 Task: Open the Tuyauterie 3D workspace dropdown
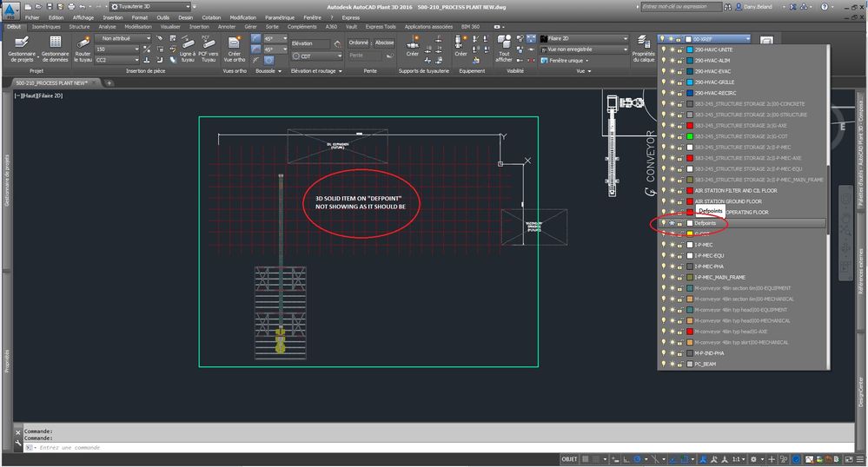tap(150, 7)
